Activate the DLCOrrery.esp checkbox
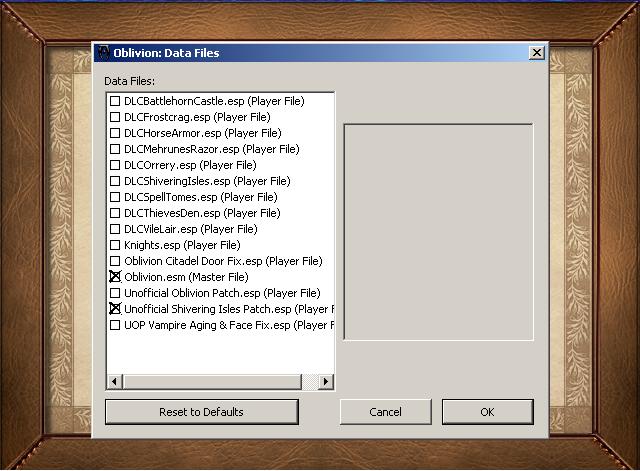The height and width of the screenshot is (471, 640). click(115, 165)
